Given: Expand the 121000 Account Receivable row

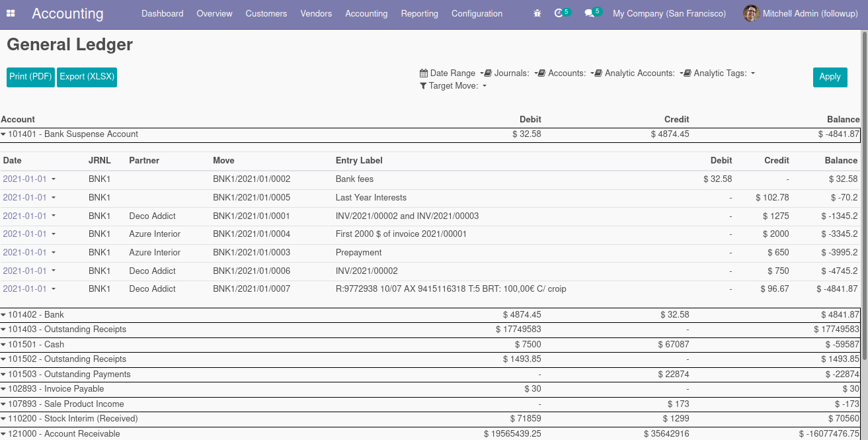Looking at the screenshot, I should click(x=60, y=434).
